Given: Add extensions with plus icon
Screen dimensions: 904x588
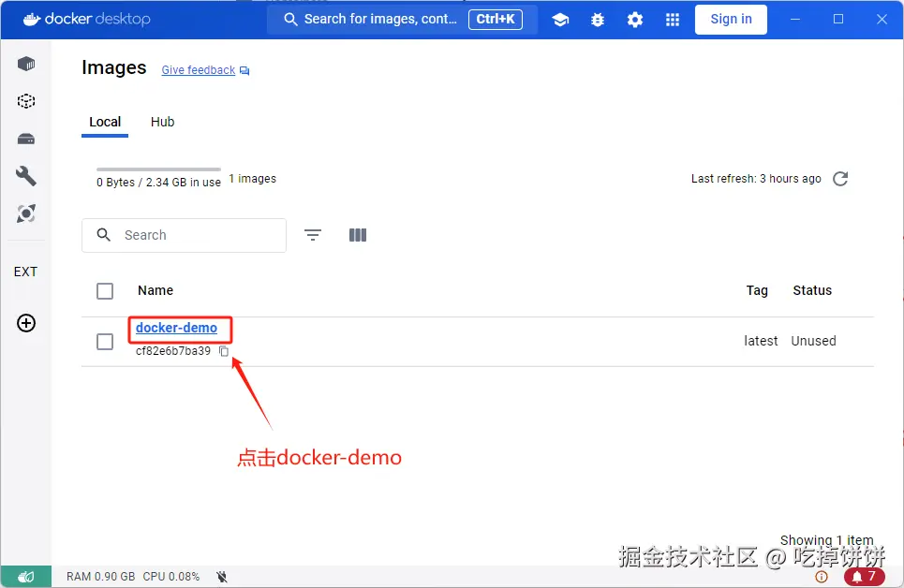Looking at the screenshot, I should (26, 323).
